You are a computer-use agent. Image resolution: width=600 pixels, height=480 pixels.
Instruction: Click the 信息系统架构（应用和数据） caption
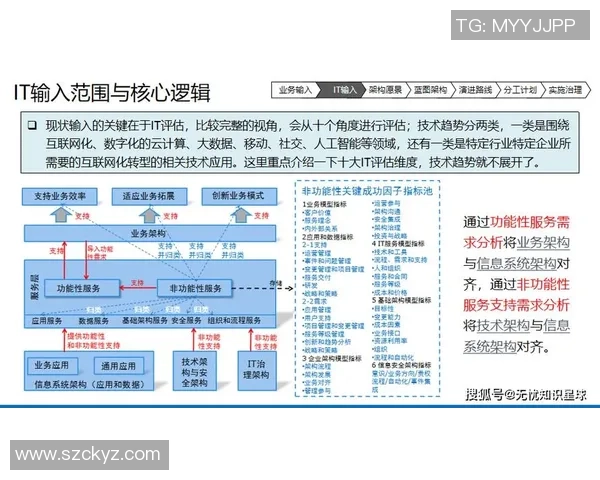(x=89, y=384)
